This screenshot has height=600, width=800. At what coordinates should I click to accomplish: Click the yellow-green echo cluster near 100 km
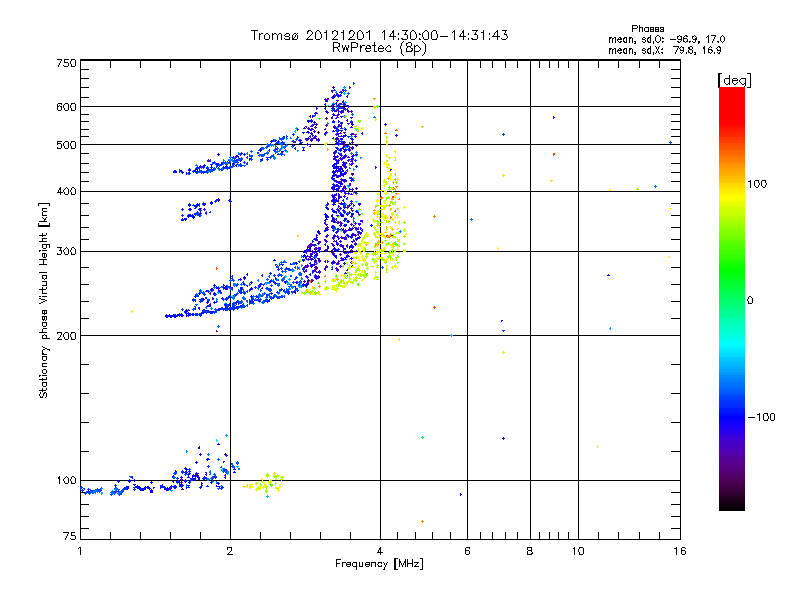click(265, 483)
